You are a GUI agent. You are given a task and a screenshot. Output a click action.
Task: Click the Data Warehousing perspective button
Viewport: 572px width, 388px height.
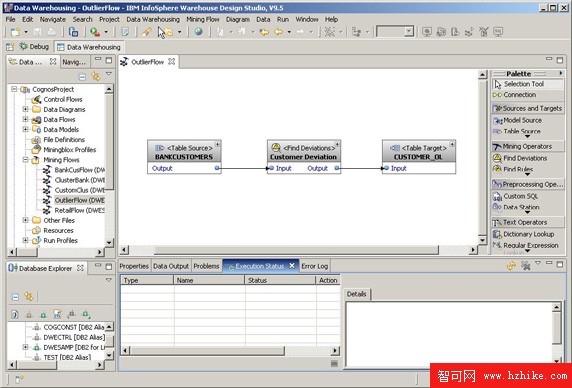pyautogui.click(x=89, y=47)
